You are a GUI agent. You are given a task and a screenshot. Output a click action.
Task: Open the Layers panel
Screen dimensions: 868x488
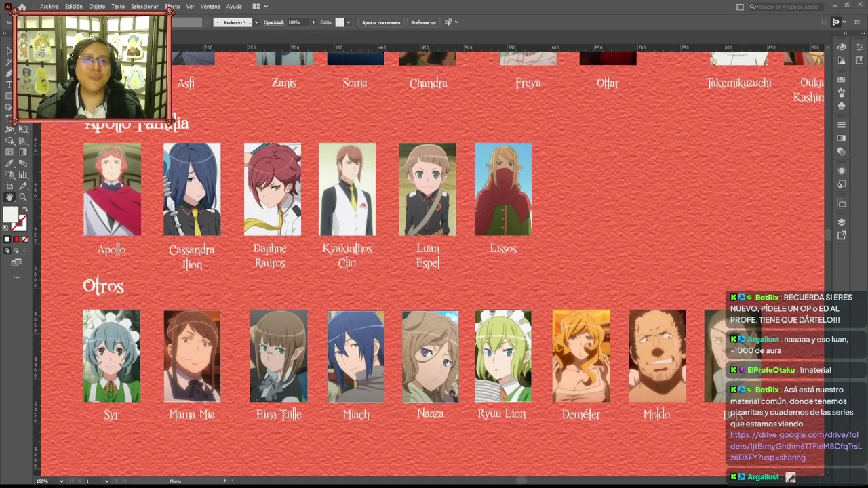[x=842, y=222]
